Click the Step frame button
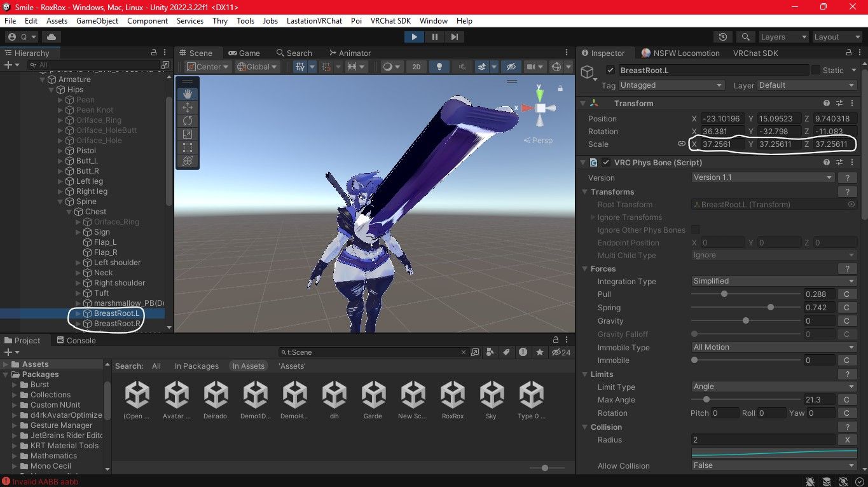 [x=455, y=37]
